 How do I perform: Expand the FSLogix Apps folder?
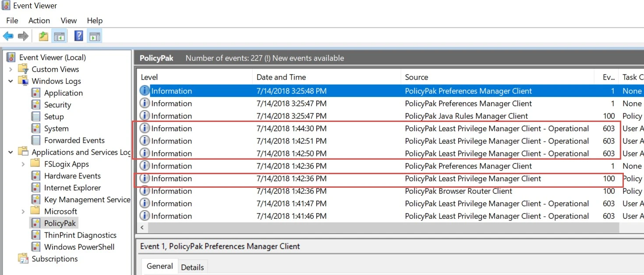[23, 164]
